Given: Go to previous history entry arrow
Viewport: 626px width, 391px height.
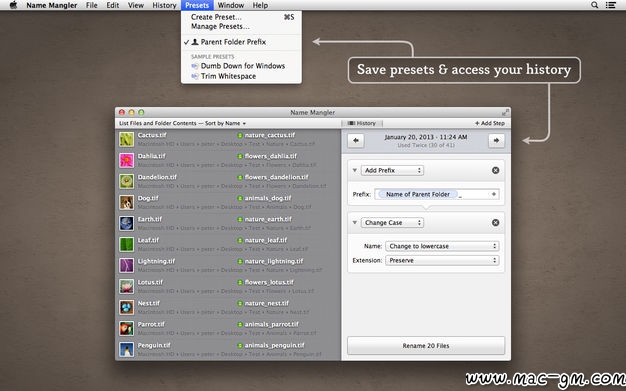Looking at the screenshot, I should (x=356, y=141).
